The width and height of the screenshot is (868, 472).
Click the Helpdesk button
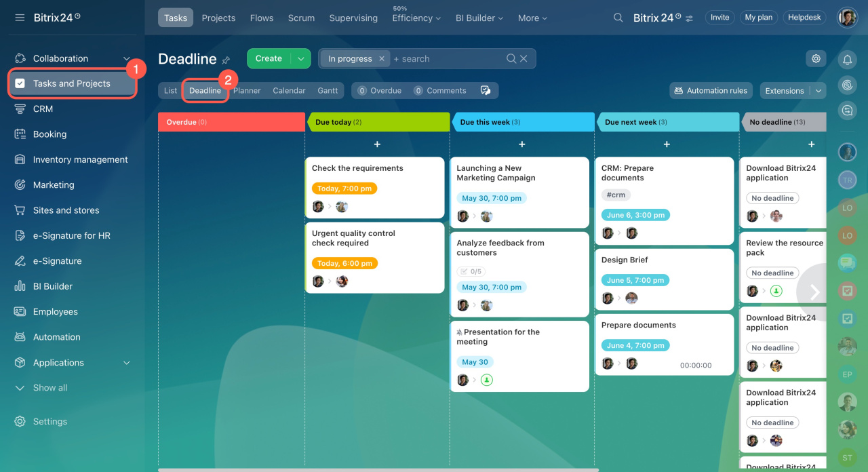coord(804,18)
